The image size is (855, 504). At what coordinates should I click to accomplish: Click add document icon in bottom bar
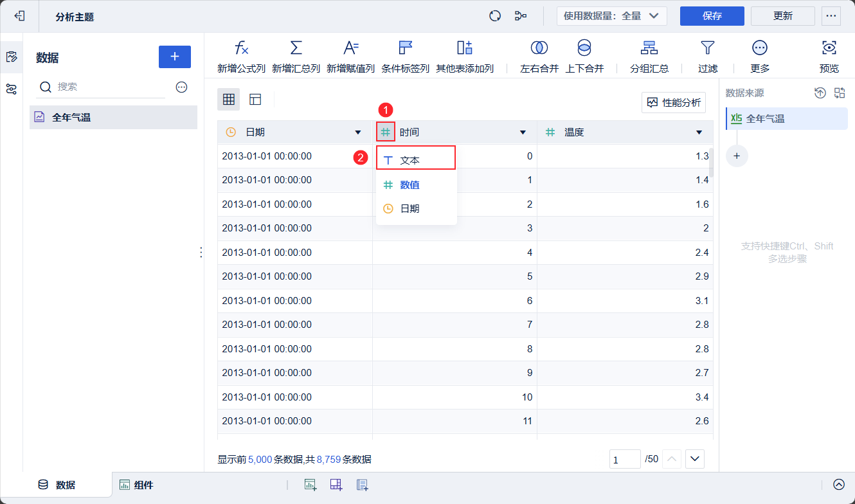(x=362, y=485)
